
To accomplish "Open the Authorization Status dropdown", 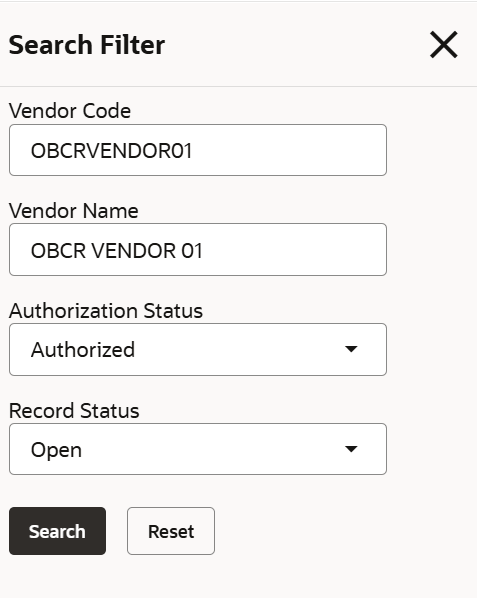I will (x=198, y=349).
